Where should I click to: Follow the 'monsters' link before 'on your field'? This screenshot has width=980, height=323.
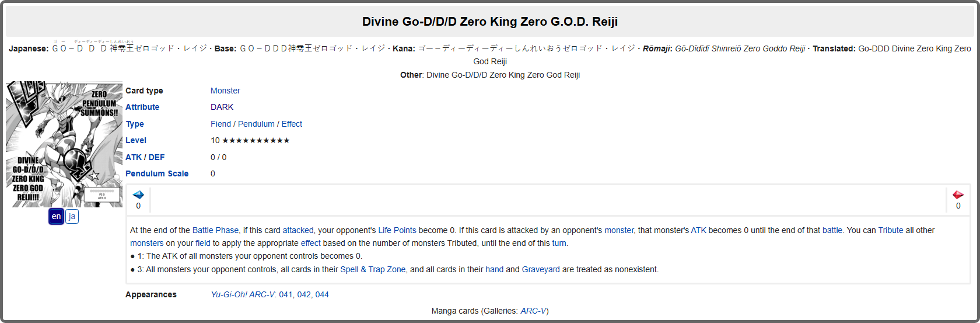click(x=147, y=243)
